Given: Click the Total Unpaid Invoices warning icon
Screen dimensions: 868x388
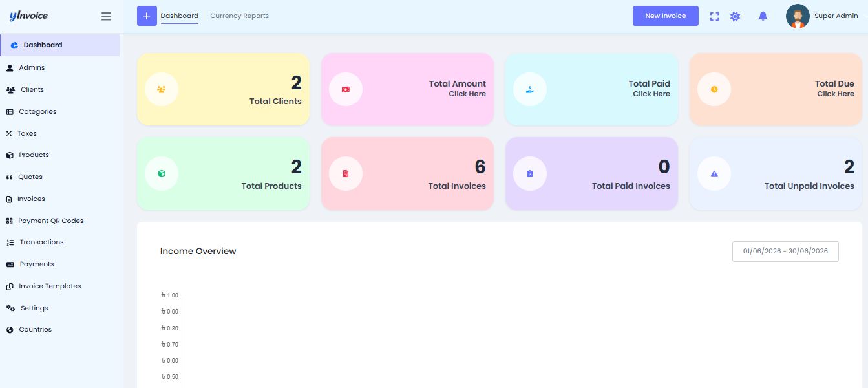Looking at the screenshot, I should (714, 173).
